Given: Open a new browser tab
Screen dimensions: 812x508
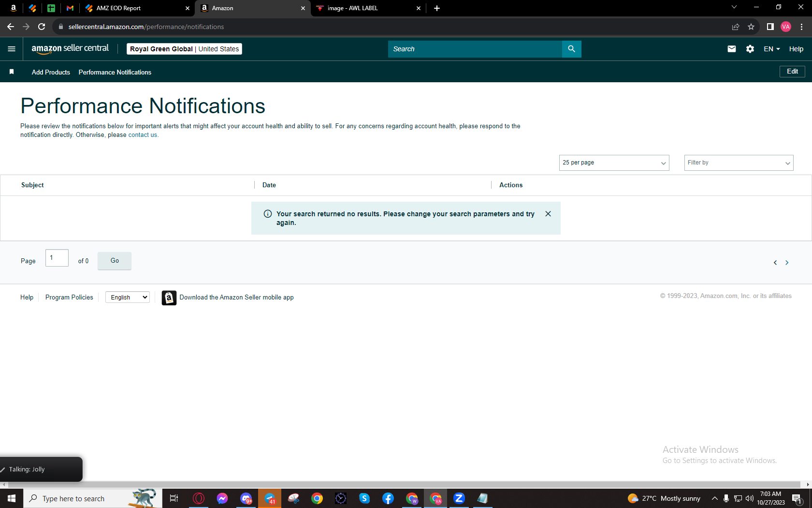Looking at the screenshot, I should click(x=437, y=8).
